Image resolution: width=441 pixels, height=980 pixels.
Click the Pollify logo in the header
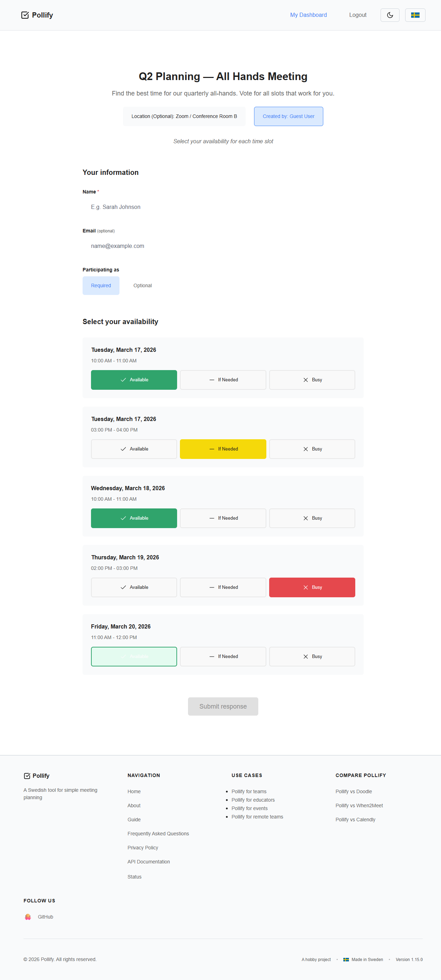click(37, 15)
